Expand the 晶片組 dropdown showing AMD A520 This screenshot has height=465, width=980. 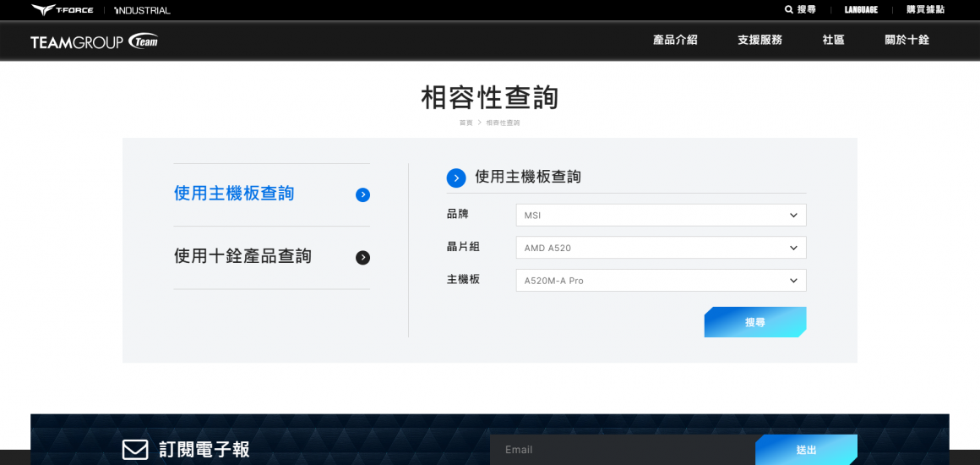pos(661,248)
